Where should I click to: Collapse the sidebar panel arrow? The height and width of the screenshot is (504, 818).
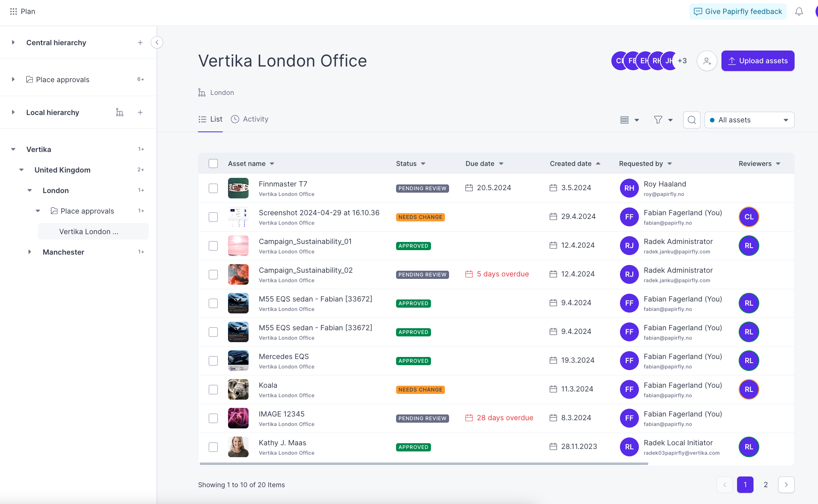pyautogui.click(x=157, y=42)
